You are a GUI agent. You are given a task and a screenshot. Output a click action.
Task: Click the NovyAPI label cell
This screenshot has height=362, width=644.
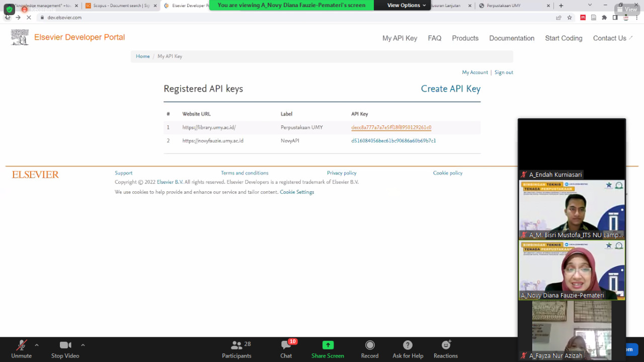click(x=290, y=141)
